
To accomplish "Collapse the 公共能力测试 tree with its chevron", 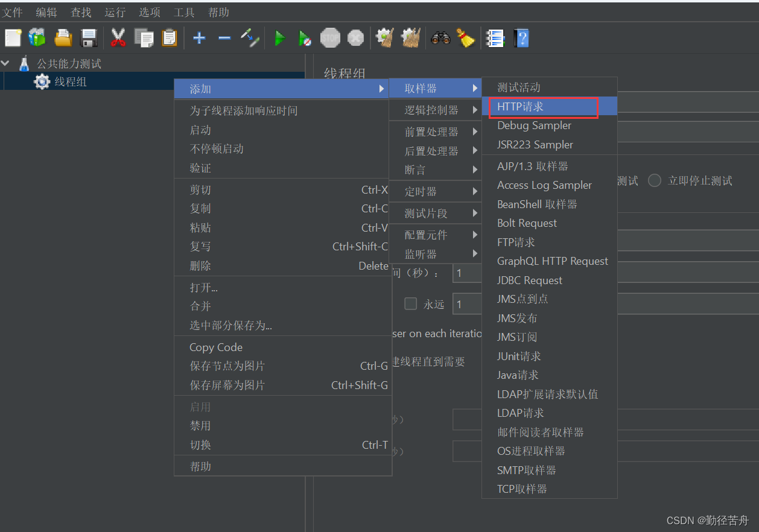I will click(x=6, y=63).
